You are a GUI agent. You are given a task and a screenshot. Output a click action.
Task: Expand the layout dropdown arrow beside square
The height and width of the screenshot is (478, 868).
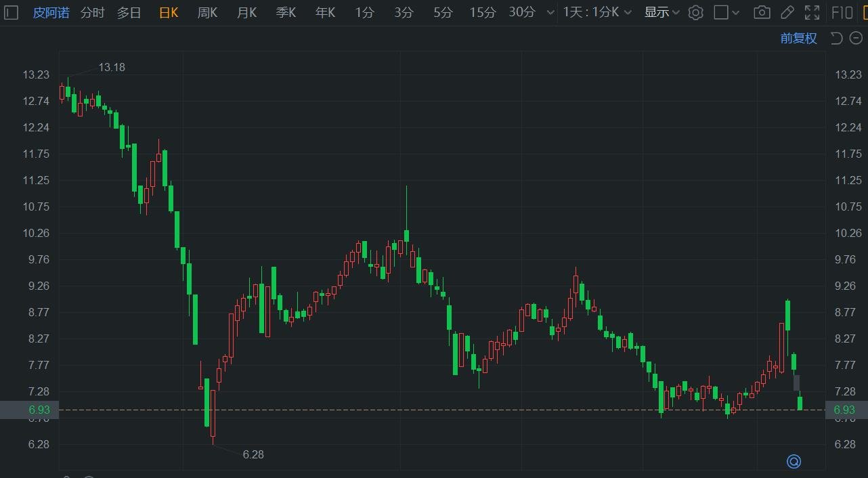736,12
